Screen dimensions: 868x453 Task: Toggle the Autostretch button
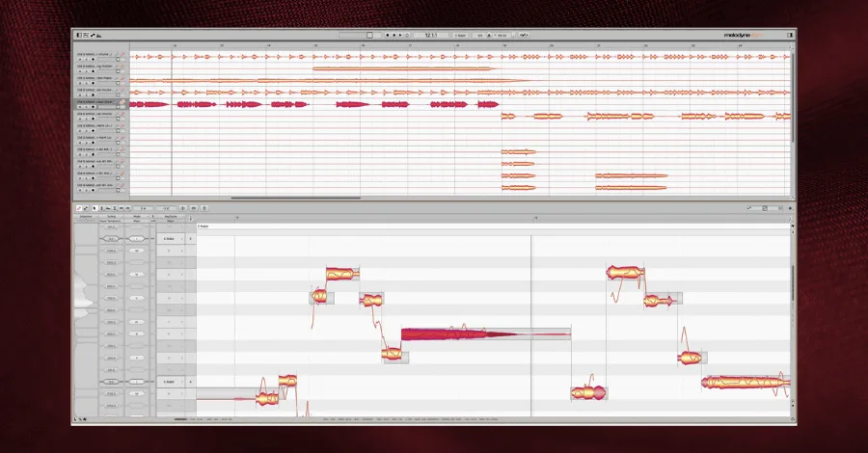pyautogui.click(x=524, y=35)
